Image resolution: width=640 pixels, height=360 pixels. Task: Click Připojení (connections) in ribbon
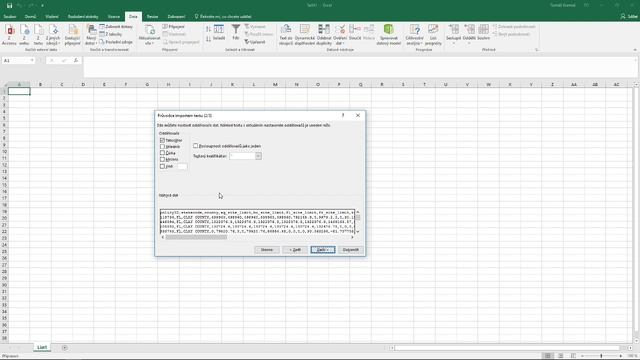coord(173,27)
